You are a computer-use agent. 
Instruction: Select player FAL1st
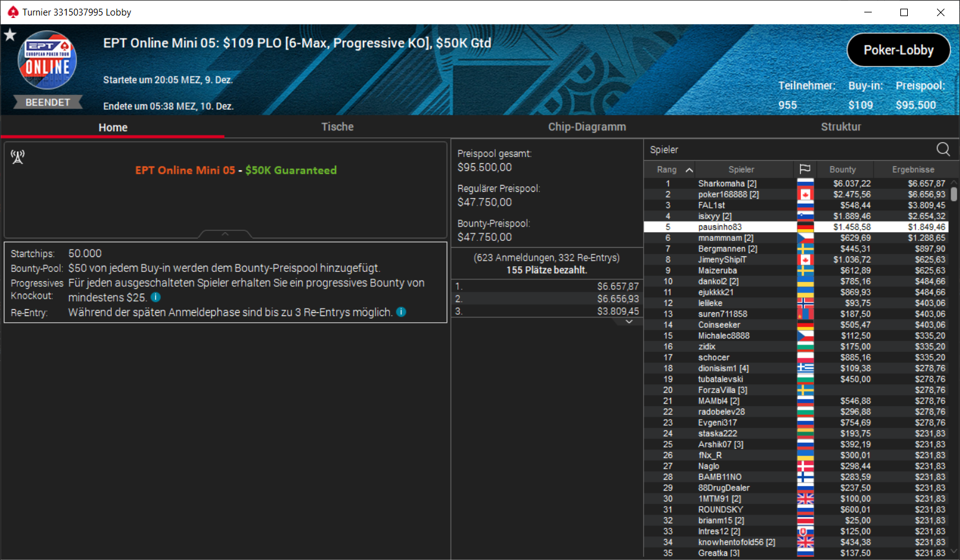796,205
